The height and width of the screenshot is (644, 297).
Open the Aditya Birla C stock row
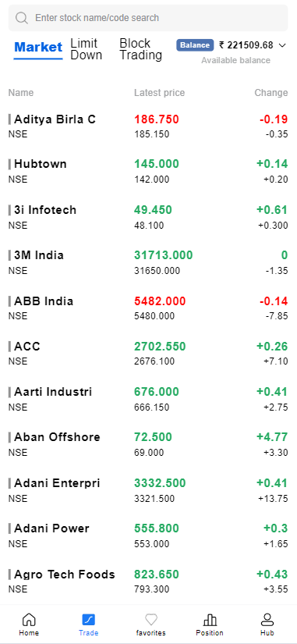click(x=148, y=126)
